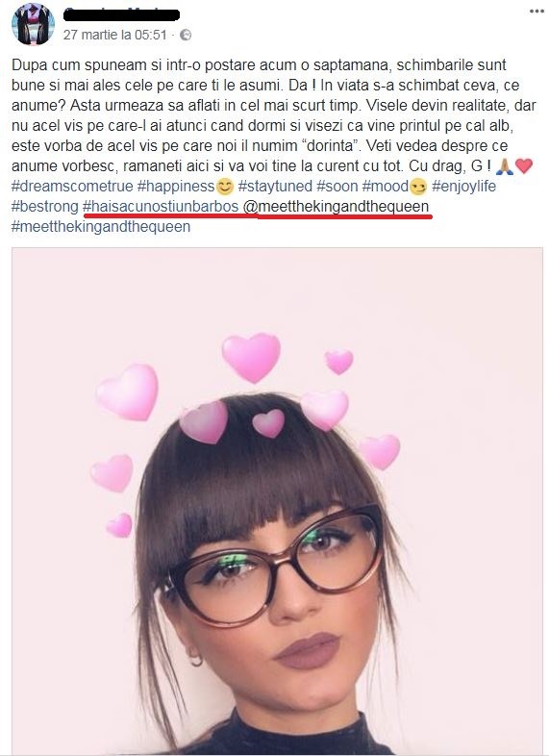Viewport: 549px width, 756px height.
Task: Open the #dreamscometrue hashtag
Action: (72, 186)
